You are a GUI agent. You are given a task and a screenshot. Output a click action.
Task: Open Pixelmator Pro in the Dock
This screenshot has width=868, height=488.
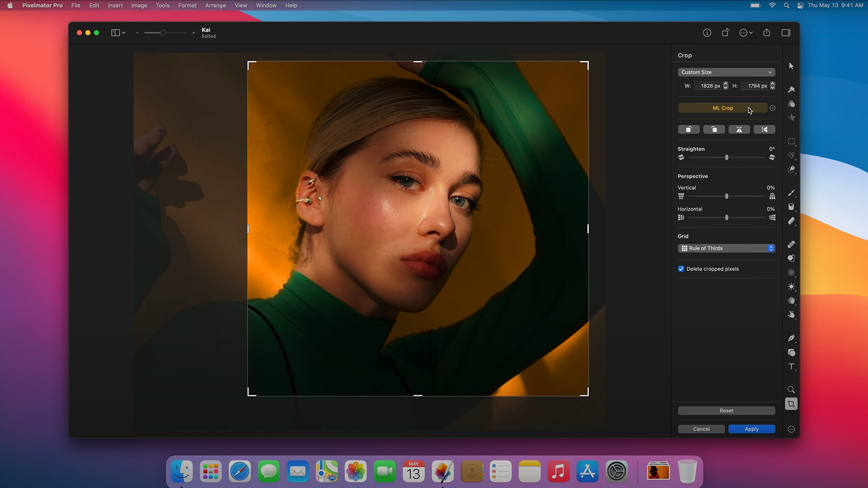click(442, 471)
